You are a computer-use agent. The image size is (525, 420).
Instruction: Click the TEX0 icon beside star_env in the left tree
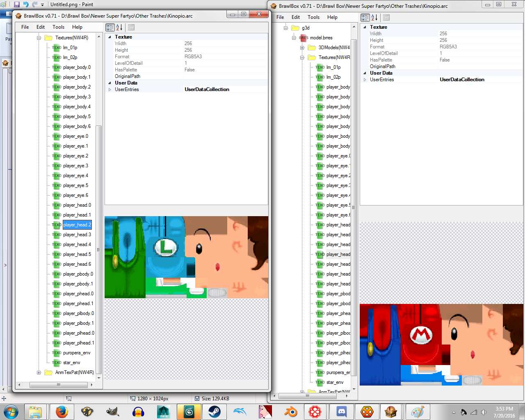tap(57, 363)
